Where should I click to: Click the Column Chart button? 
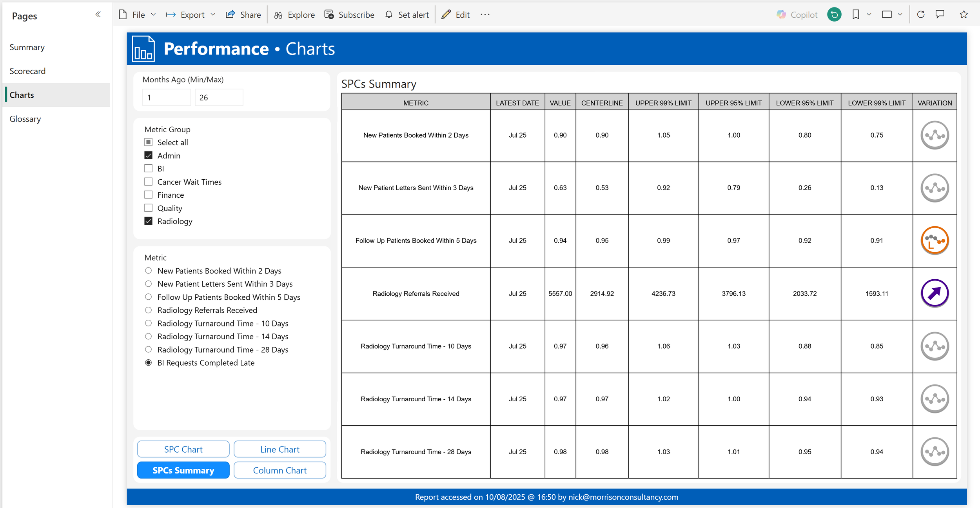coord(279,470)
